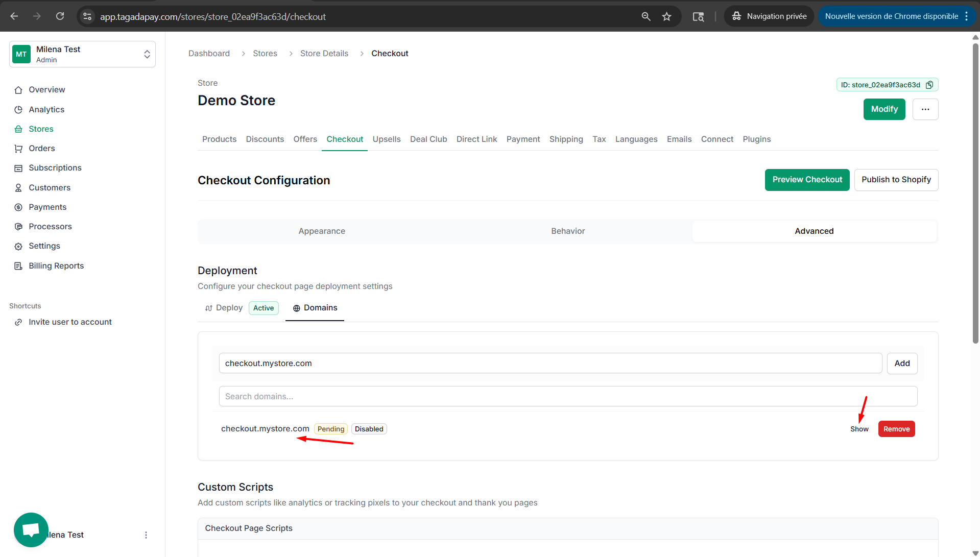Remove the checkout.mystore.com domain
Screen dimensions: 980x557
(896, 429)
